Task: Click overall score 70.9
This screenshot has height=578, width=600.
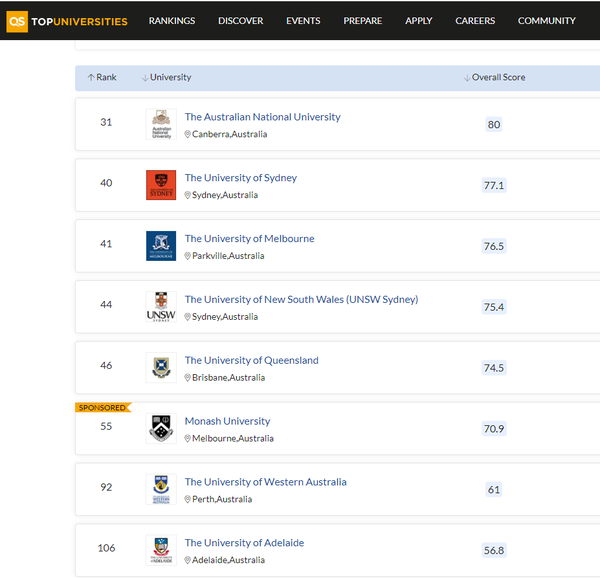Action: click(x=494, y=429)
